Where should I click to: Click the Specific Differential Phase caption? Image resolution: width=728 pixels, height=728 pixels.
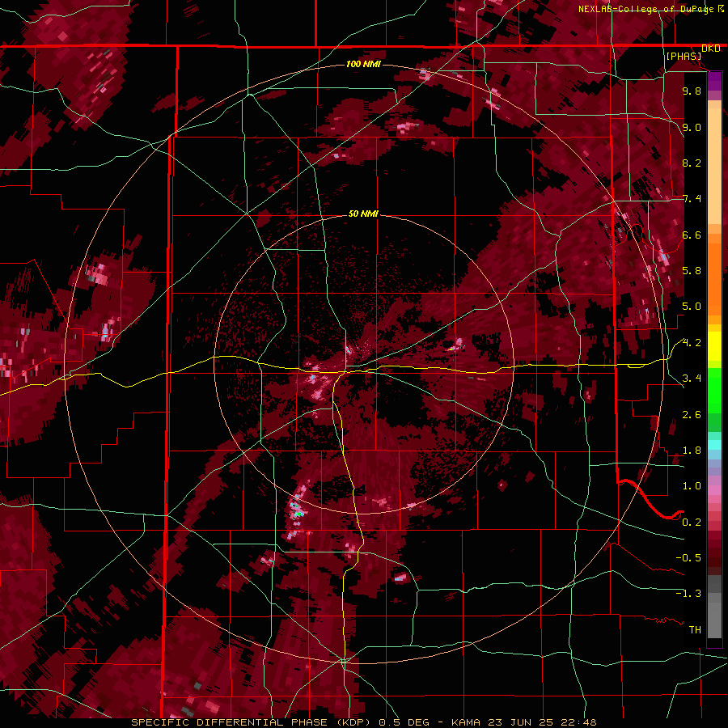click(x=363, y=722)
